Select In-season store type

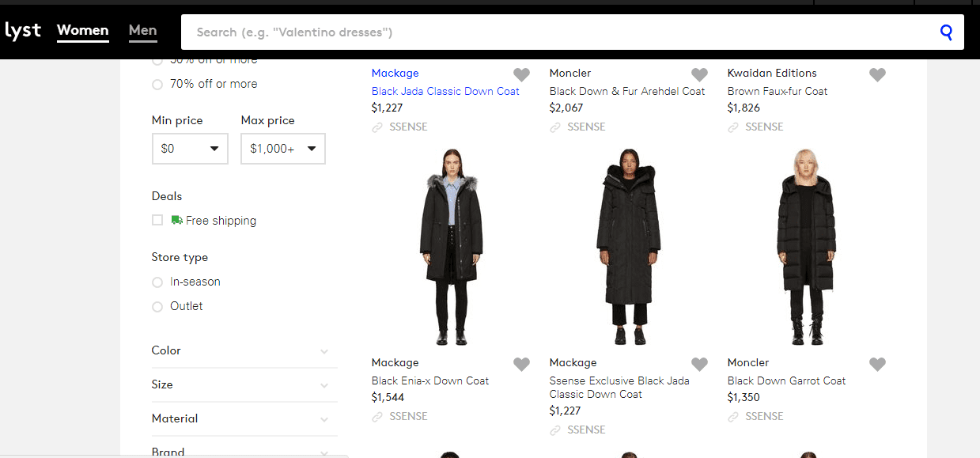pyautogui.click(x=157, y=282)
